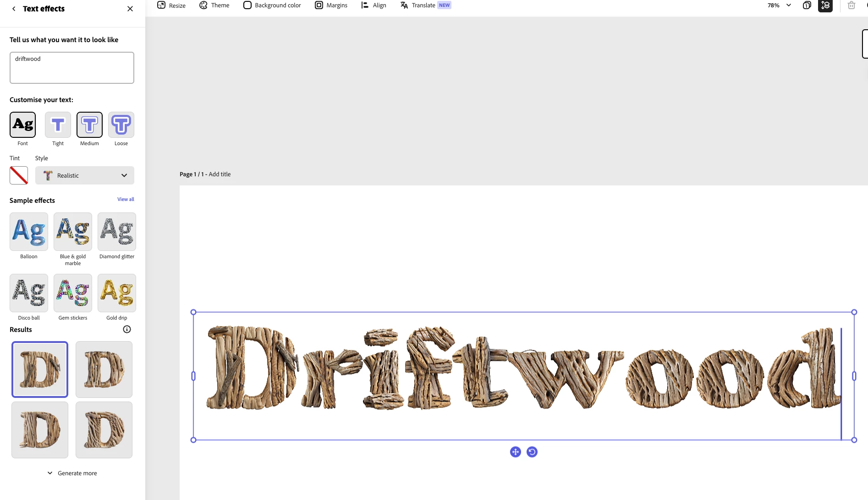Open the 78% zoom level dropdown
This screenshot has height=500, width=868.
780,5
